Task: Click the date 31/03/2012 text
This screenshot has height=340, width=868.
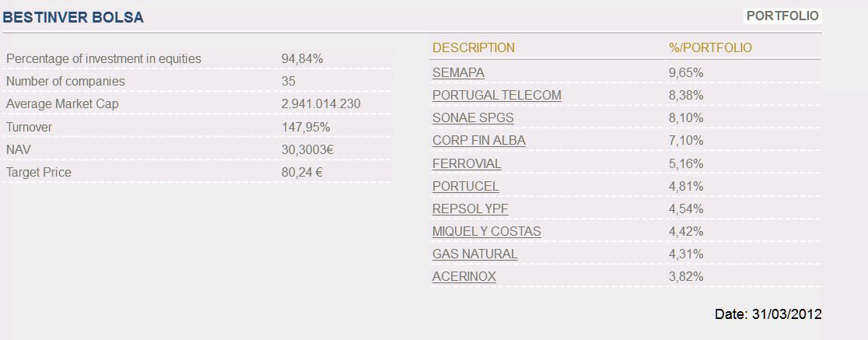Action: [x=786, y=314]
